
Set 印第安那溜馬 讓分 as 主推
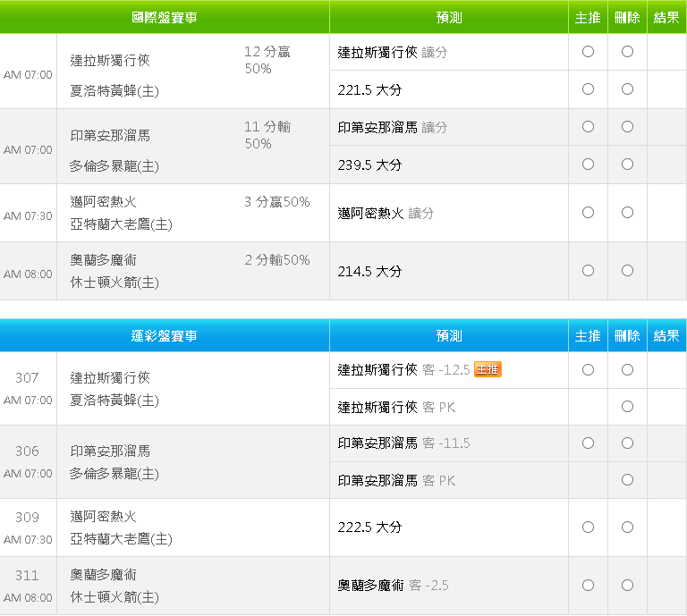click(x=588, y=127)
